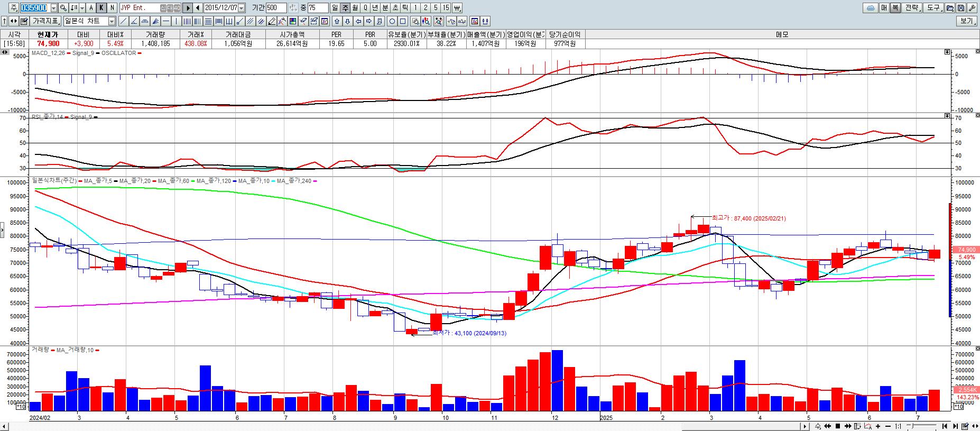Viewport: 980px width, 431px height.
Task: Open the stock code dropdown arrow
Action: click(53, 8)
